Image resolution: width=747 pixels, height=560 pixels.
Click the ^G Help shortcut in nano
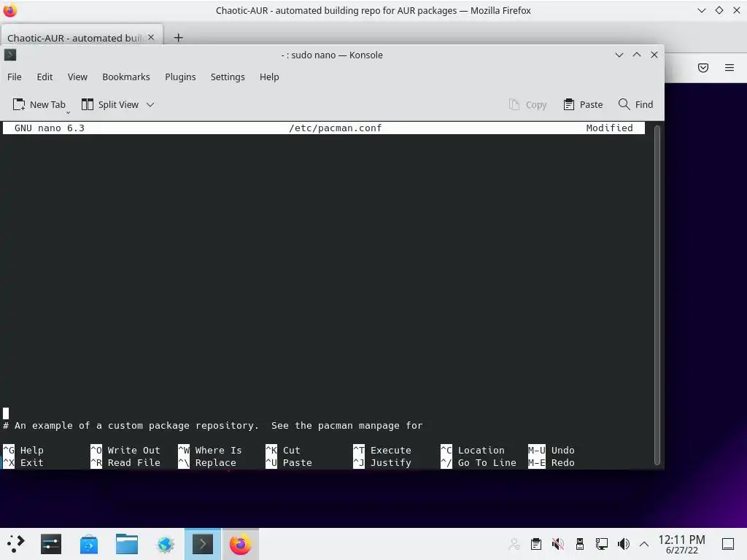point(23,450)
